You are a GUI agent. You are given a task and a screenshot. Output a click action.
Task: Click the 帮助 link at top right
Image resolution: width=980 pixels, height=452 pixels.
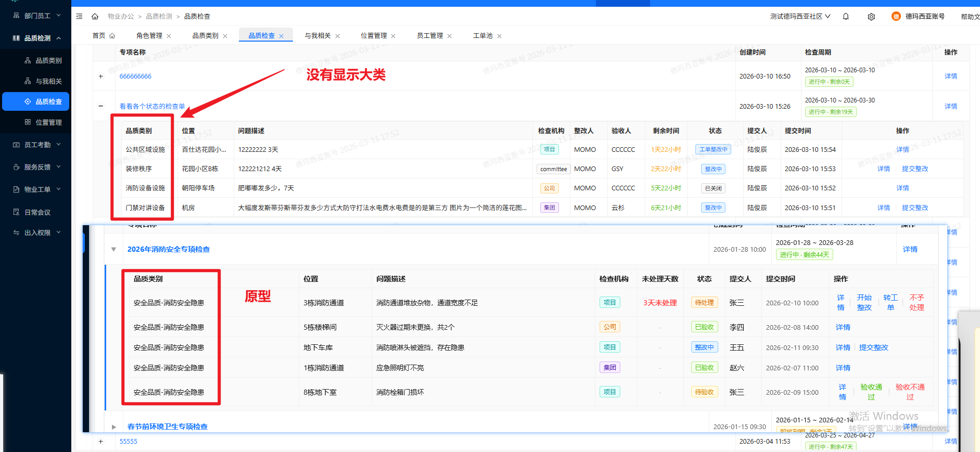[x=970, y=17]
